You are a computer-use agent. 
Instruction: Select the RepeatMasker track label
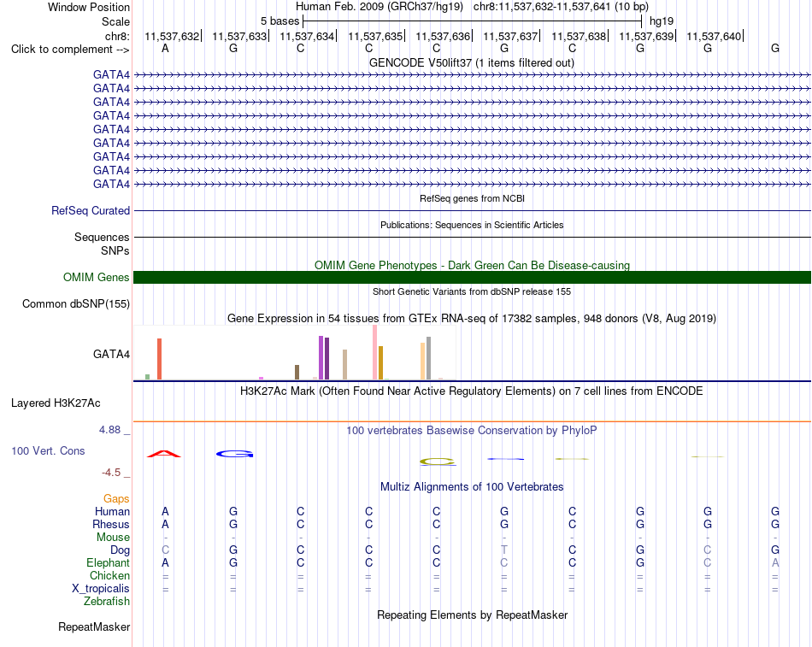94,626
